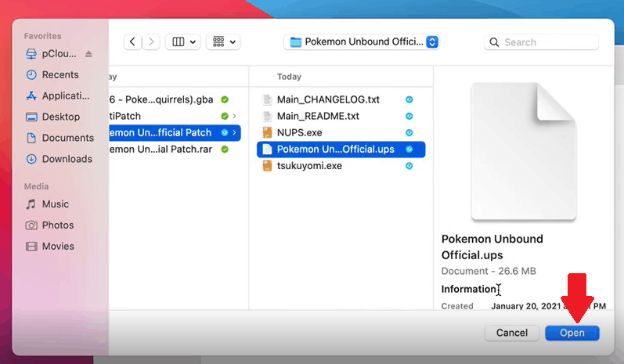Click green synced checkmark beside tiPatch

(225, 116)
